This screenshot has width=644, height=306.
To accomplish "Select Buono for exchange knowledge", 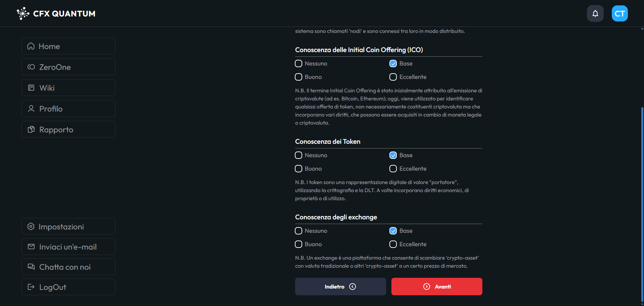I will [299, 244].
